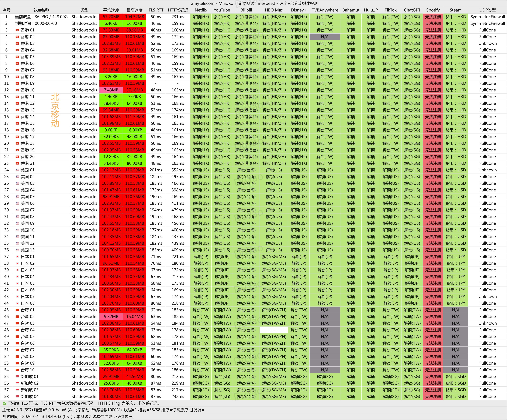Viewport: 507px width, 420px height.
Task: Click the Singapore flag beside 新加坡 01
Action: pyautogui.click(x=17, y=377)
